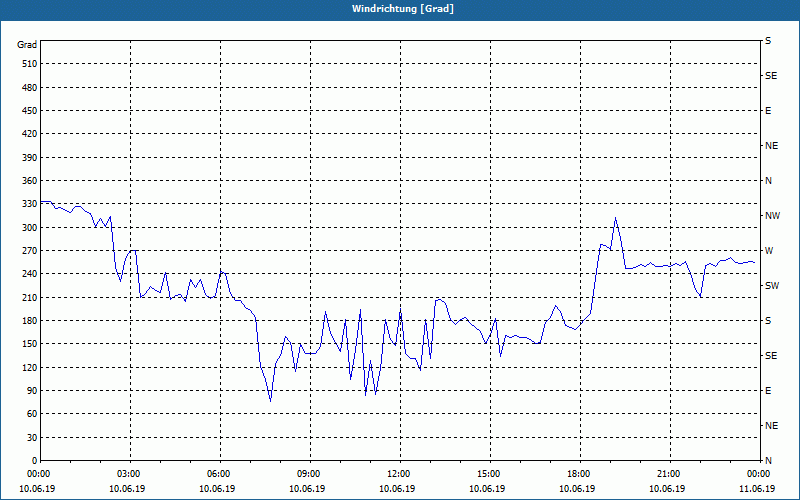Click the '10.06.19' date under '18:00'

pyautogui.click(x=577, y=489)
